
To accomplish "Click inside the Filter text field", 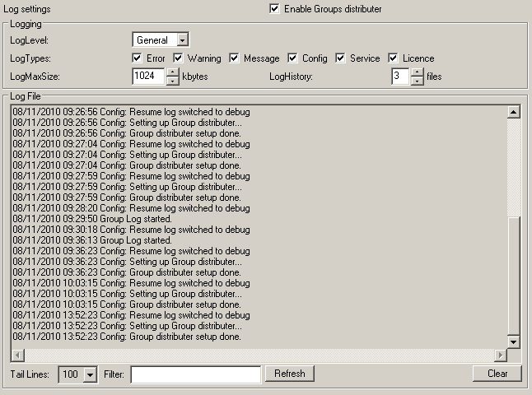I will point(195,374).
